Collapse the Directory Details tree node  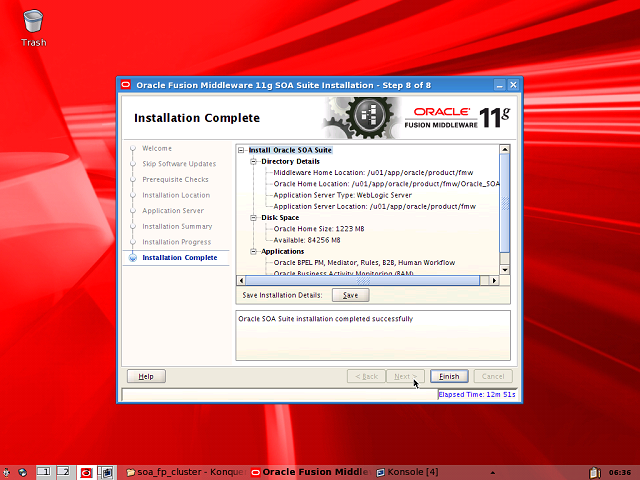[x=253, y=162]
